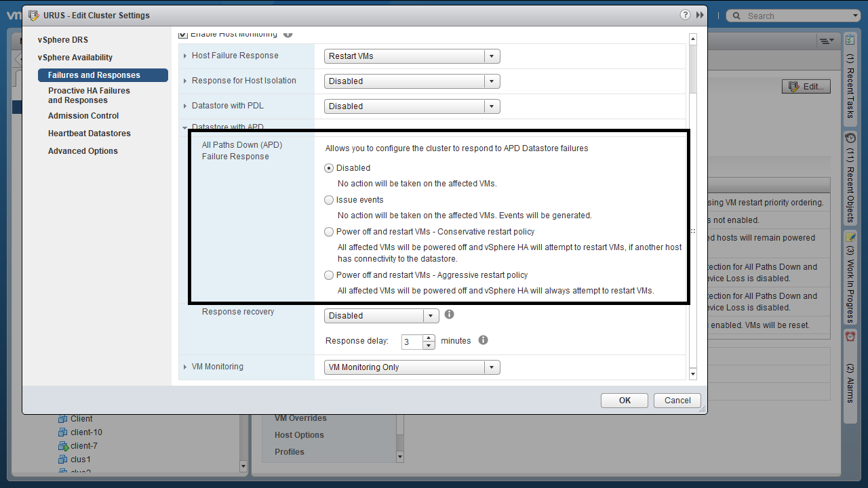Screen dimensions: 868x488
Task: Click the info icon next to Response recovery dropdown
Action: point(449,314)
